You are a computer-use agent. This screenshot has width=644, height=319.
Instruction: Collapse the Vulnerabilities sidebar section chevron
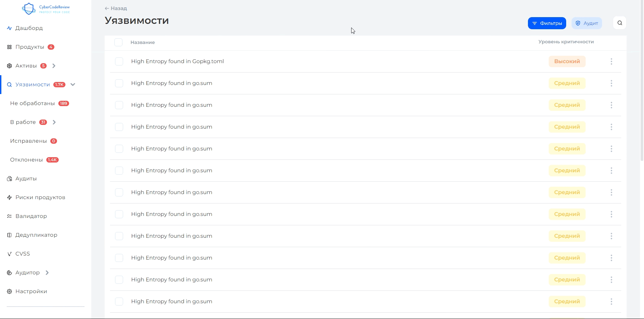(73, 85)
